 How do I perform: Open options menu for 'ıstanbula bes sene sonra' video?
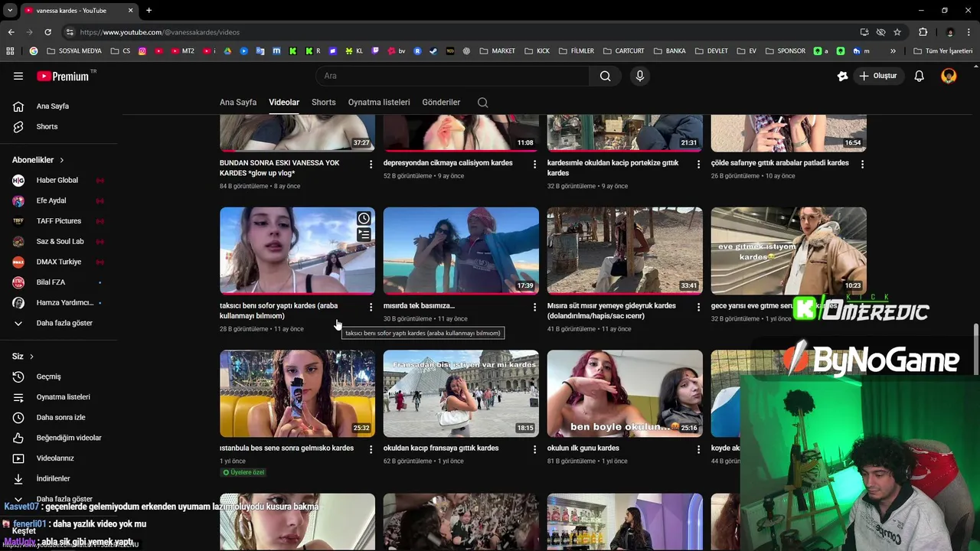point(371,449)
